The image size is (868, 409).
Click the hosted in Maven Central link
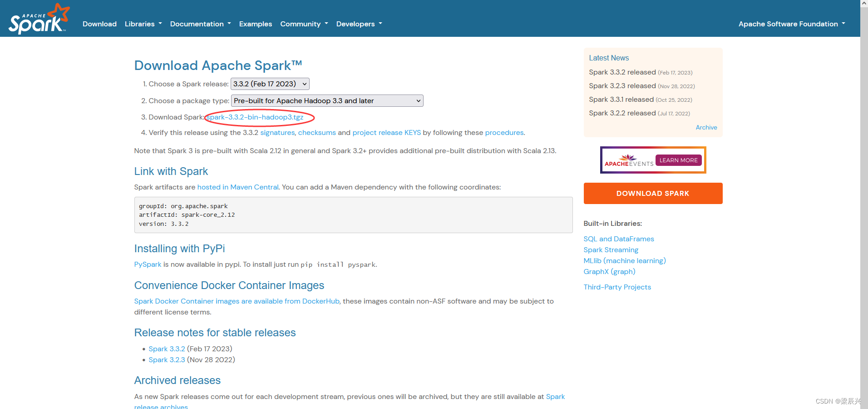(x=237, y=187)
